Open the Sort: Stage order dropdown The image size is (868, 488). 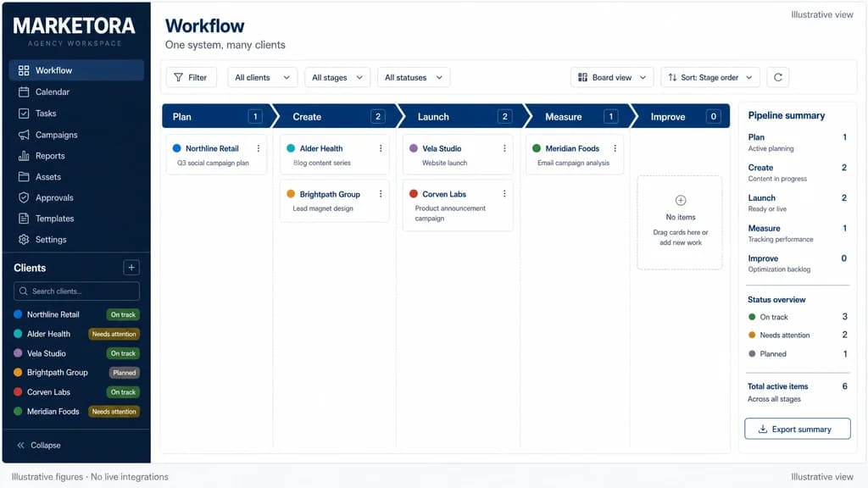(710, 77)
